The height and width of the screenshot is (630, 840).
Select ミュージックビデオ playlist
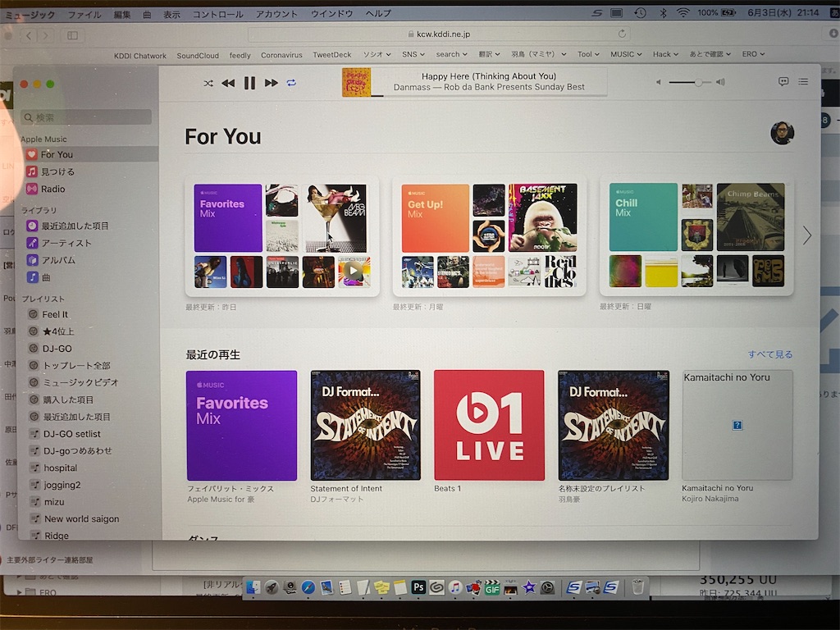pos(80,382)
